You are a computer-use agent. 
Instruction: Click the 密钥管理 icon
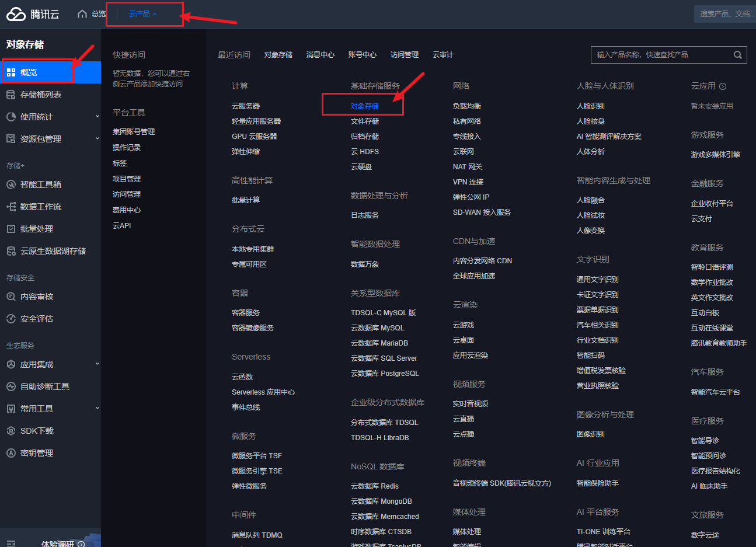point(11,453)
